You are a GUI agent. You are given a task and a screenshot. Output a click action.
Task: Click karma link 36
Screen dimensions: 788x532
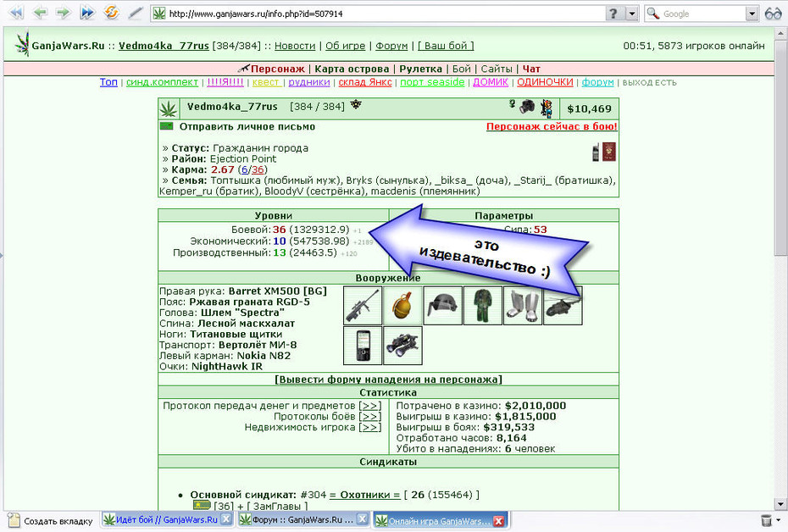coord(258,169)
